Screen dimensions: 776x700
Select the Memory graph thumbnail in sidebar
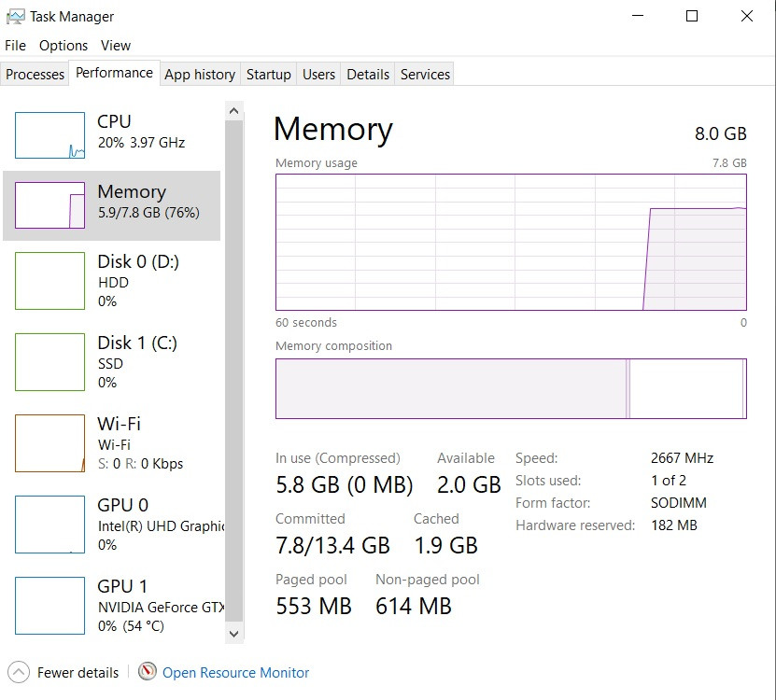[49, 205]
